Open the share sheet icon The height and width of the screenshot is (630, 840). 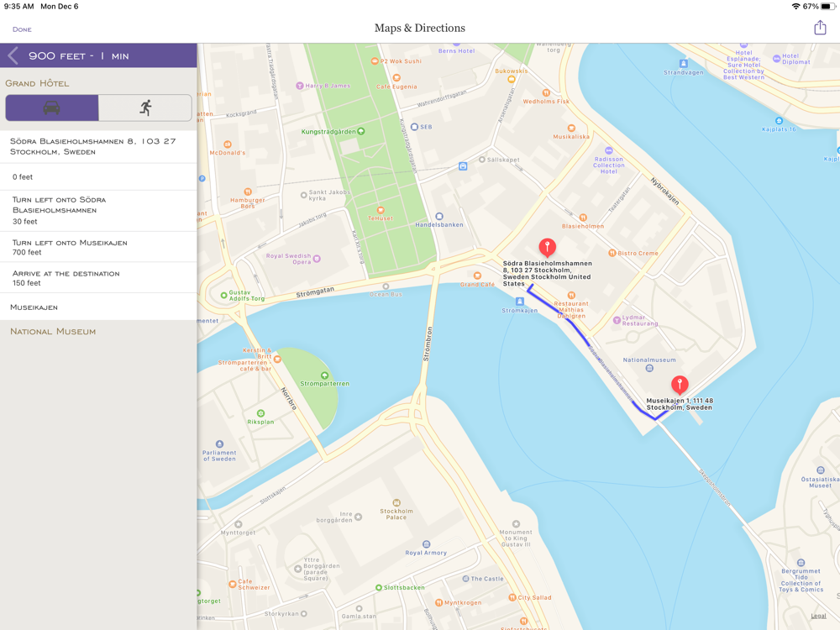coord(820,28)
